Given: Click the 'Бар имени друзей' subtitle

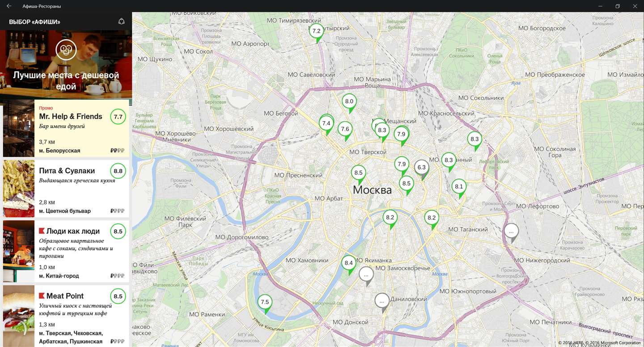Looking at the screenshot, I should [x=62, y=126].
